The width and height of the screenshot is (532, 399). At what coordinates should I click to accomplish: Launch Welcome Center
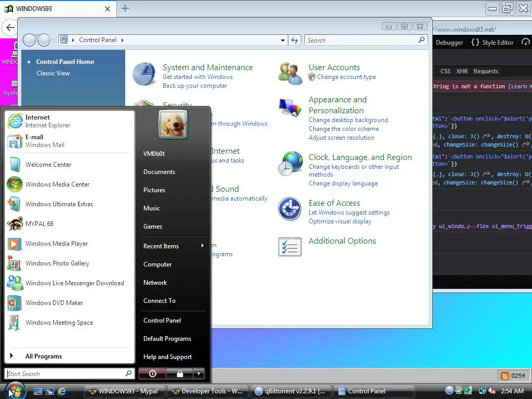[x=70, y=165]
